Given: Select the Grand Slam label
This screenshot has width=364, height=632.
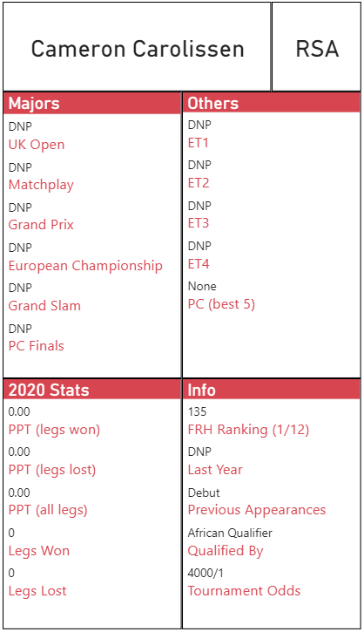Looking at the screenshot, I should pyautogui.click(x=44, y=305).
